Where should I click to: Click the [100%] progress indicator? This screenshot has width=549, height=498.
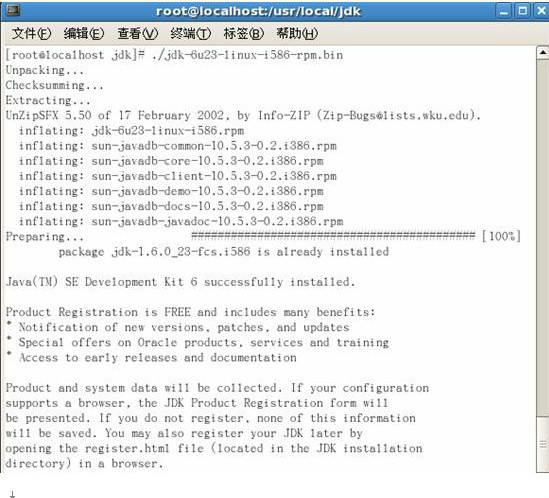(x=501, y=236)
